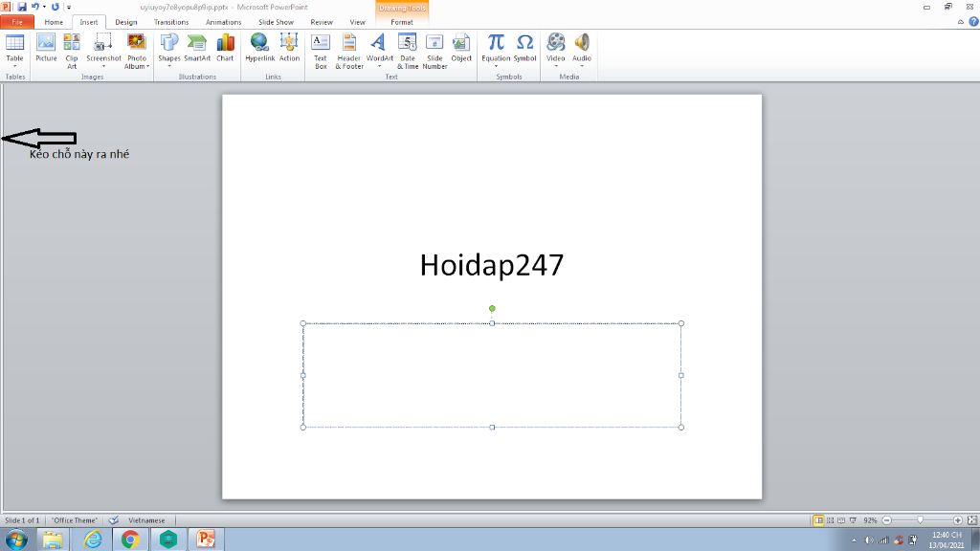Insert a Picture from file
The image size is (980, 551).
point(46,48)
